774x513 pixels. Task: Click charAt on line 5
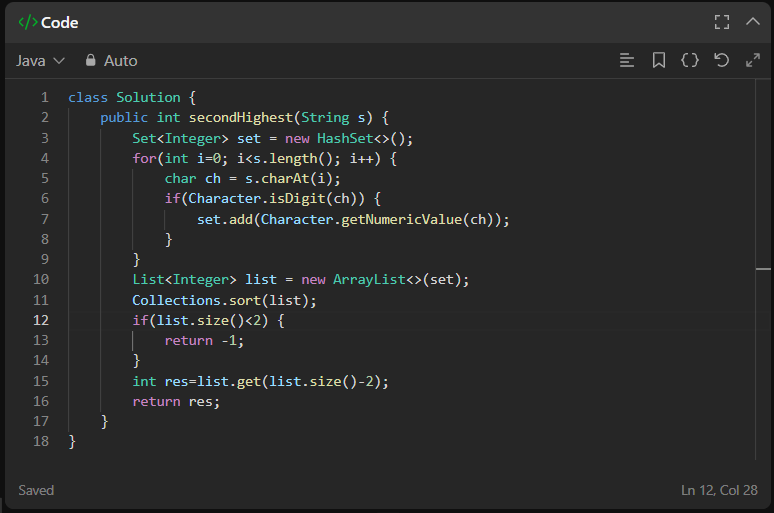point(285,178)
